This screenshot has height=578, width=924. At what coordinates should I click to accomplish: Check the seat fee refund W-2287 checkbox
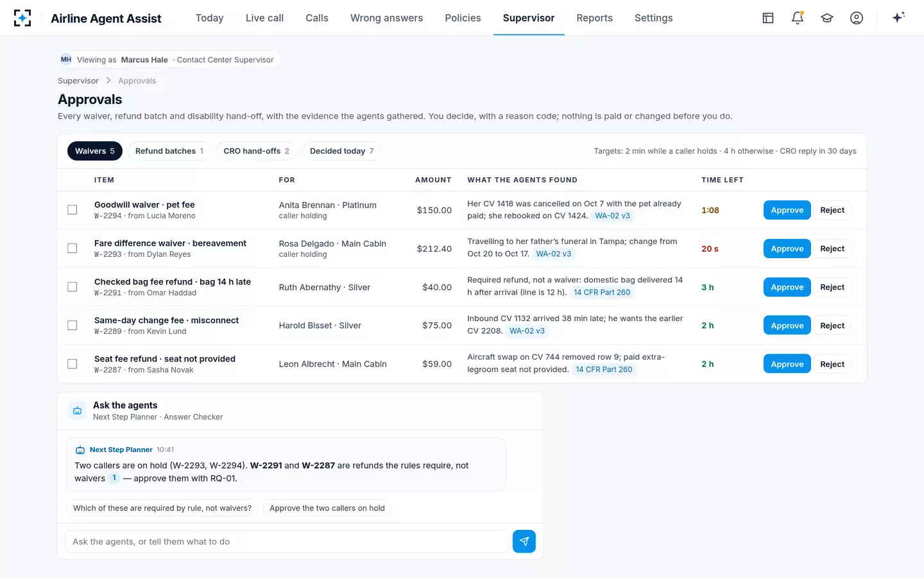click(x=73, y=364)
